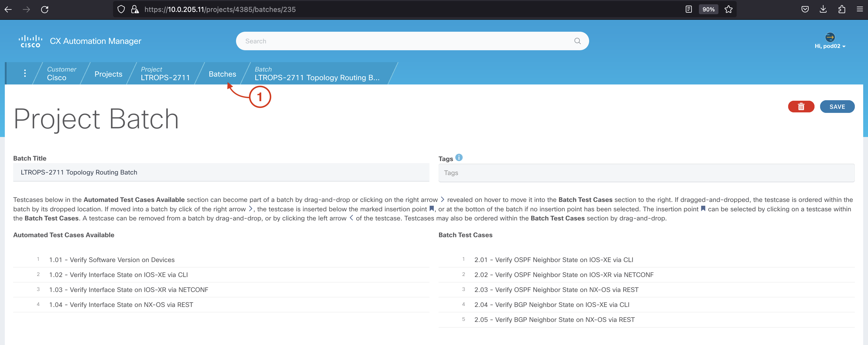This screenshot has height=345, width=868.
Task: Go to Projects breadcrumb
Action: click(x=108, y=74)
